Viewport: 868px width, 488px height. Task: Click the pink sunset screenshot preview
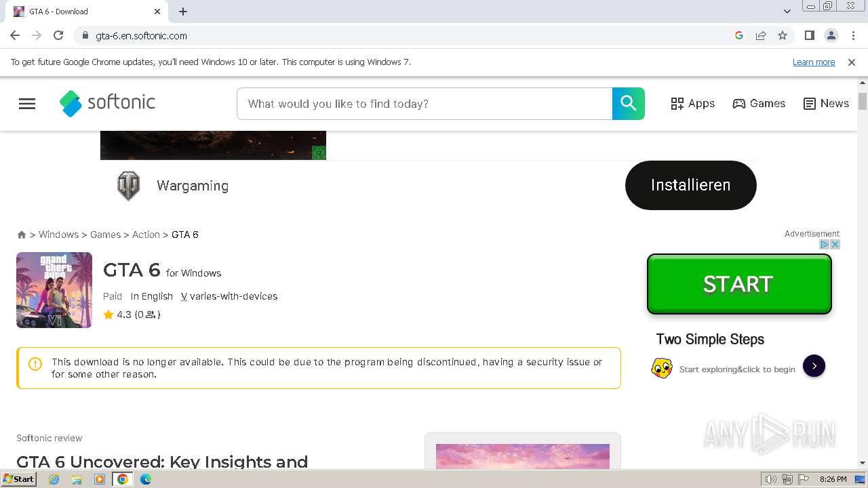(523, 456)
